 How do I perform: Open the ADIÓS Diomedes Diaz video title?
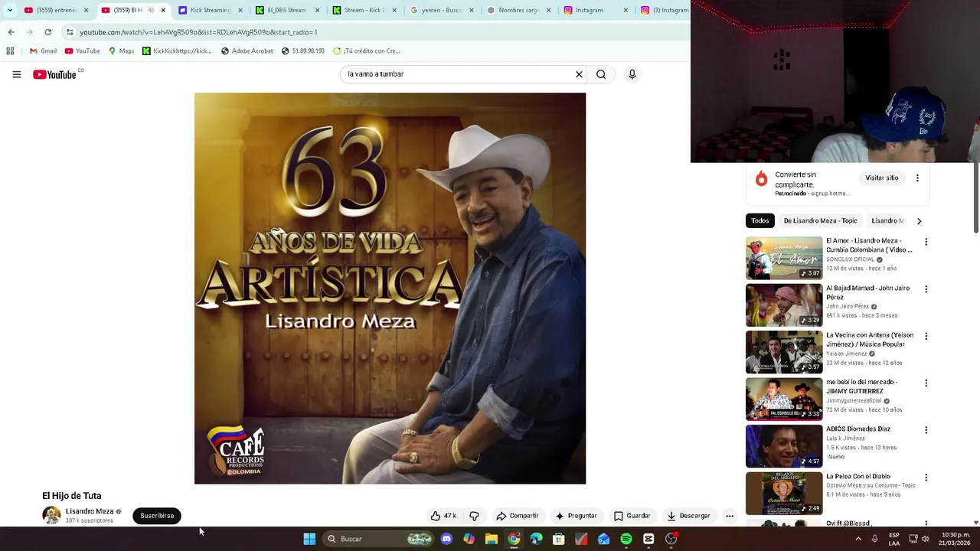point(858,429)
